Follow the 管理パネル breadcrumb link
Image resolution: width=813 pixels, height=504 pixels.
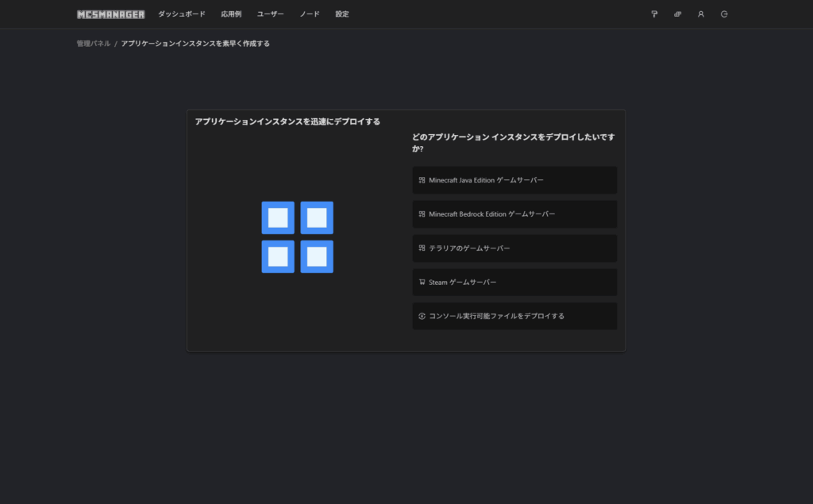point(94,44)
